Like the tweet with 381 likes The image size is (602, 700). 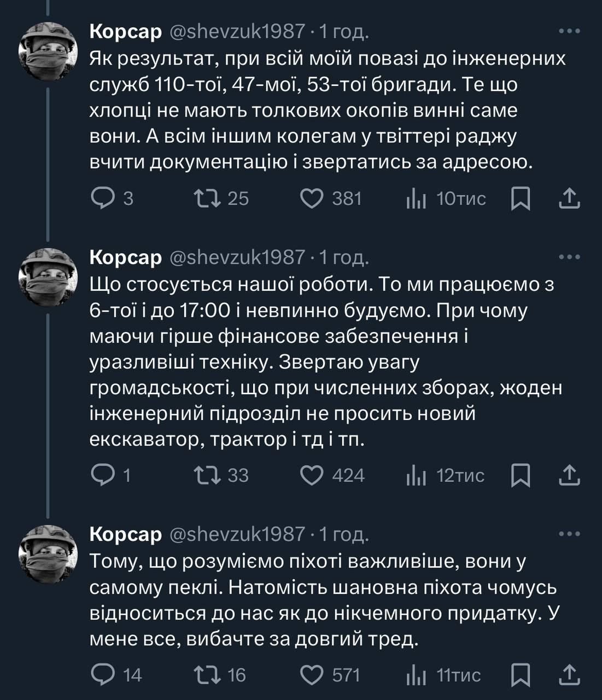(312, 199)
